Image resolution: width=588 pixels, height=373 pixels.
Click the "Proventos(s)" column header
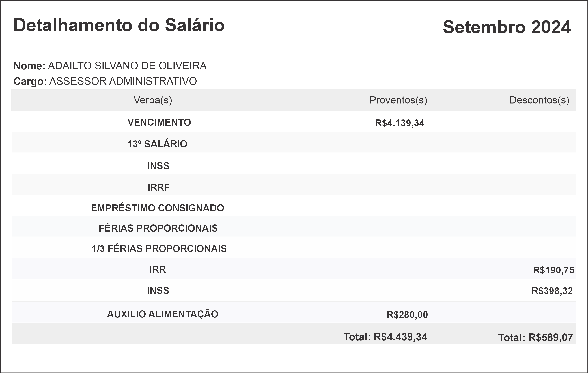point(398,100)
